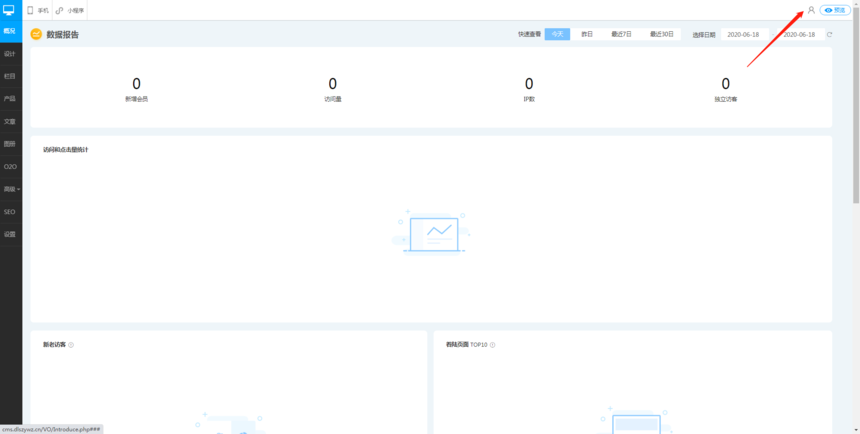The width and height of the screenshot is (860, 434).
Task: Open 设置 settings in sidebar
Action: pyautogui.click(x=10, y=234)
